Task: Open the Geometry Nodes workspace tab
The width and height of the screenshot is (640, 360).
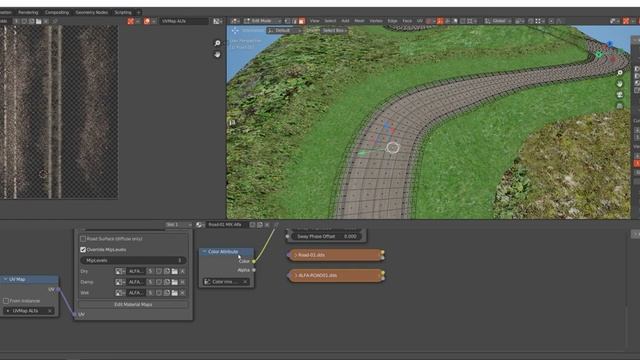Action: pos(91,12)
